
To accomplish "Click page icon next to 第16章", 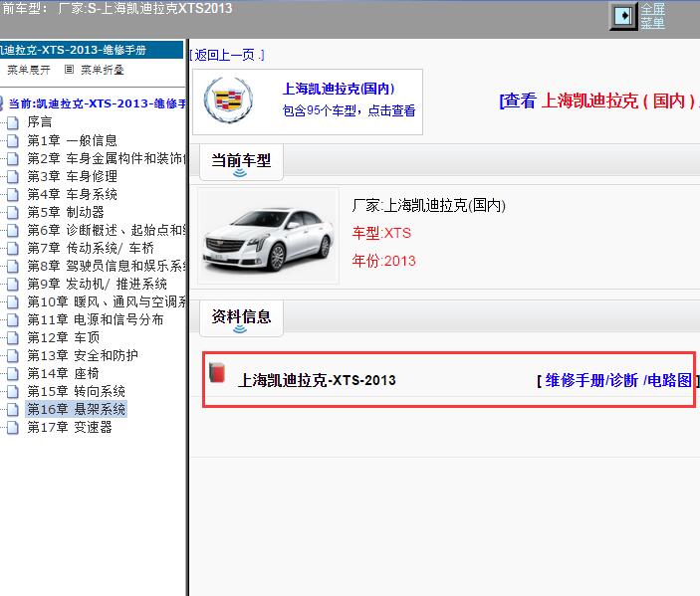I will tap(13, 410).
